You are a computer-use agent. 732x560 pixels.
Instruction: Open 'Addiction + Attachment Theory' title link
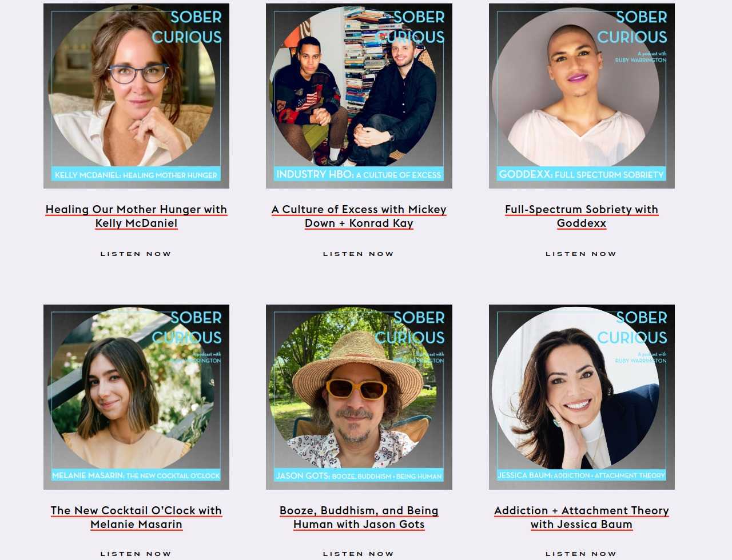[582, 518]
